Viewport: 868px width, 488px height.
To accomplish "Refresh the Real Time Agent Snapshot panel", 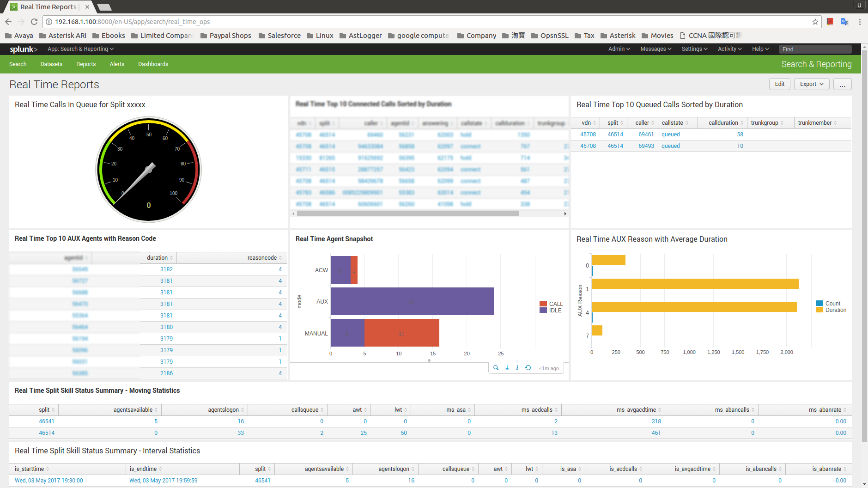I will [528, 368].
